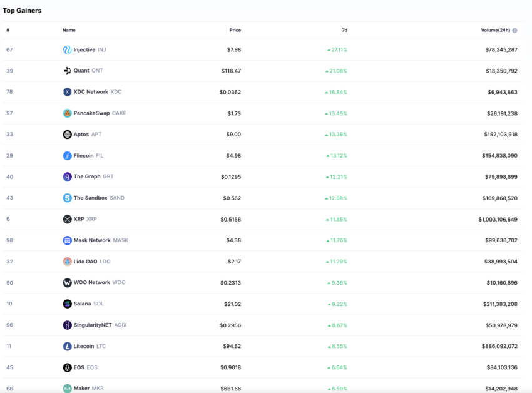
Task: Click the PancakeSwap coin logo
Action: point(67,113)
